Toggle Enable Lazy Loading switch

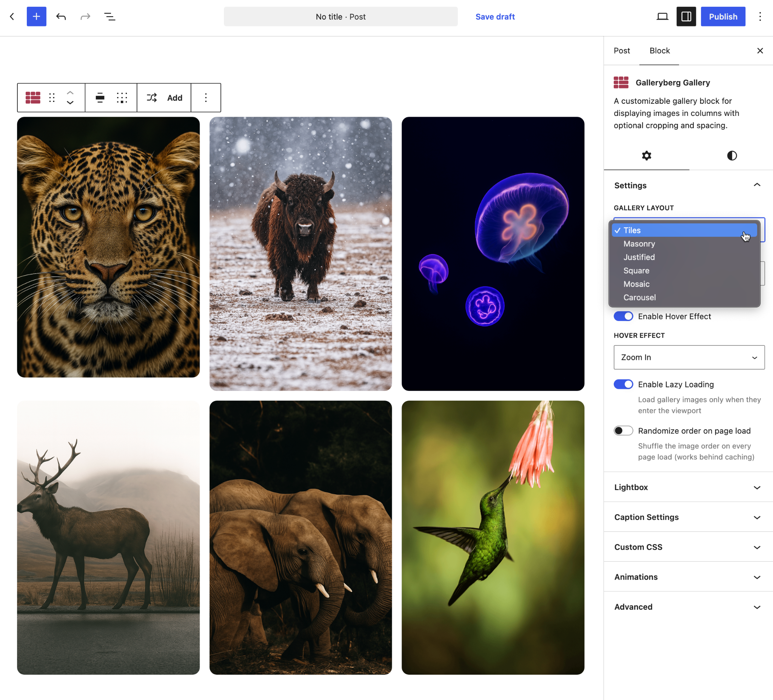pos(623,384)
